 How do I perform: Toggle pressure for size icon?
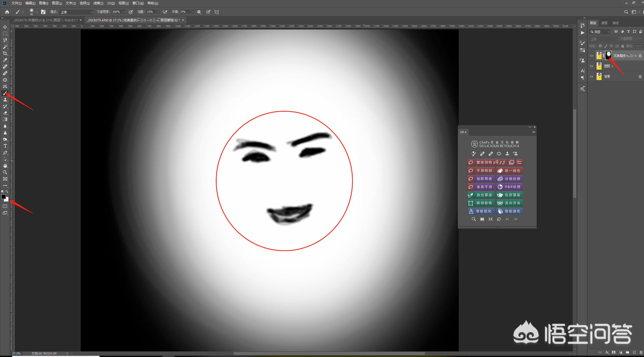208,12
